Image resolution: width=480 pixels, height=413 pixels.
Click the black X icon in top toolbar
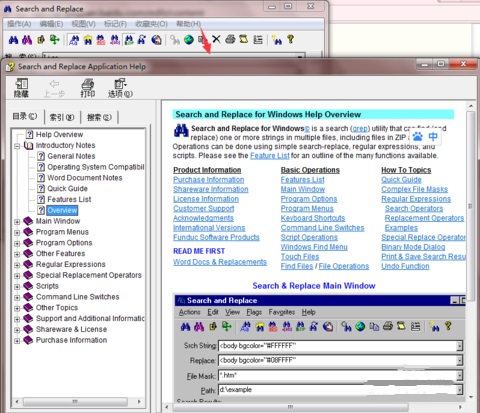click(216, 39)
